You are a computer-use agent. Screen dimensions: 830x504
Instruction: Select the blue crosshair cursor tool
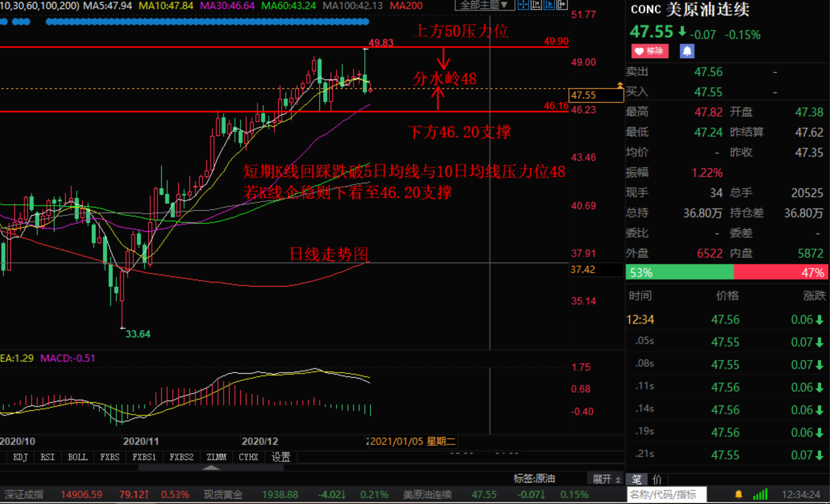(523, 5)
